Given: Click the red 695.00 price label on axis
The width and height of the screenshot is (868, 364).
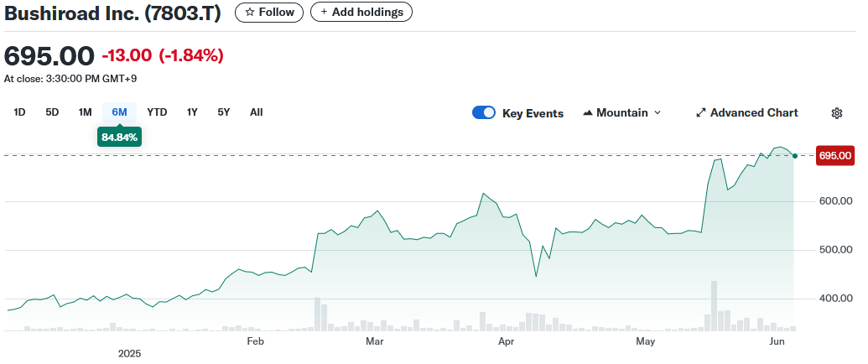Looking at the screenshot, I should tap(834, 155).
